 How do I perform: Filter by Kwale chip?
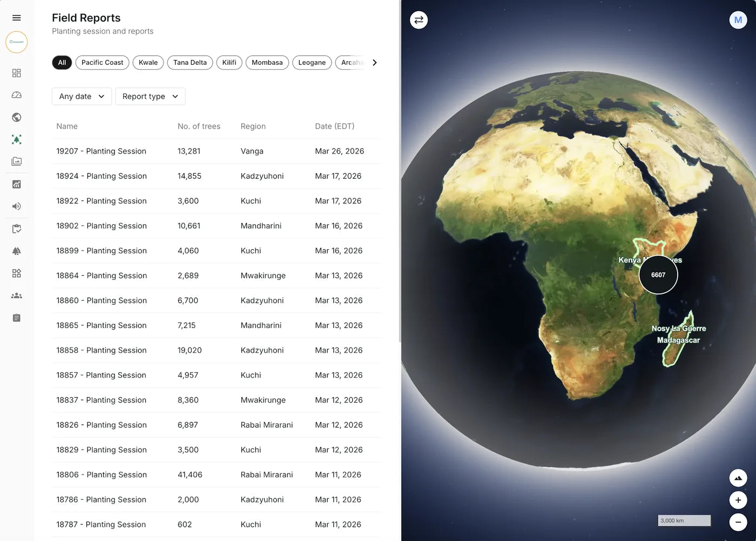pyautogui.click(x=148, y=63)
